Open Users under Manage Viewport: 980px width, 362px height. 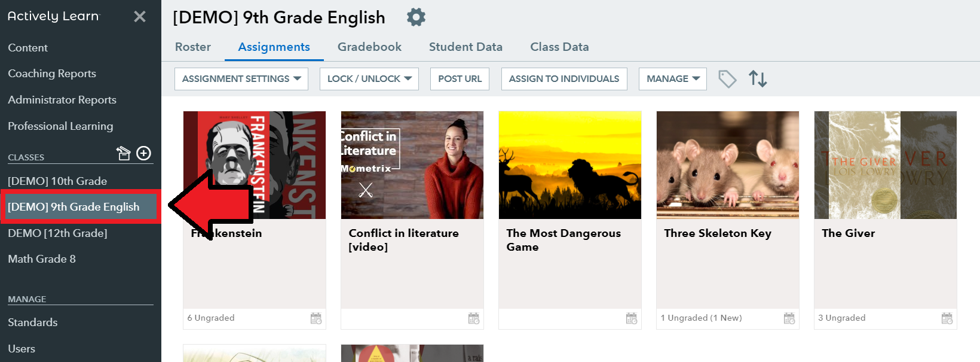[22, 349]
